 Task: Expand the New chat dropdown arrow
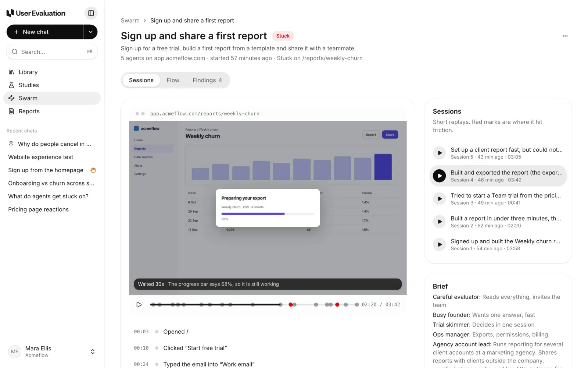90,32
